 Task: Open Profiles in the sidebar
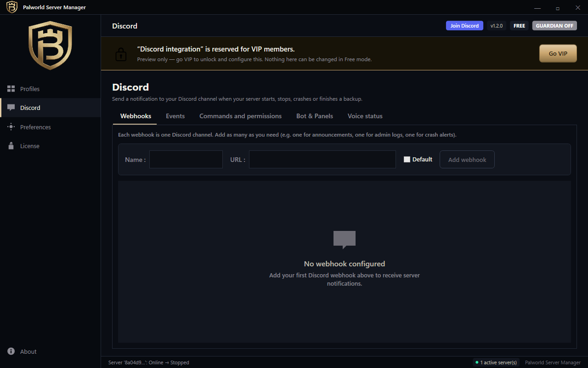51,89
